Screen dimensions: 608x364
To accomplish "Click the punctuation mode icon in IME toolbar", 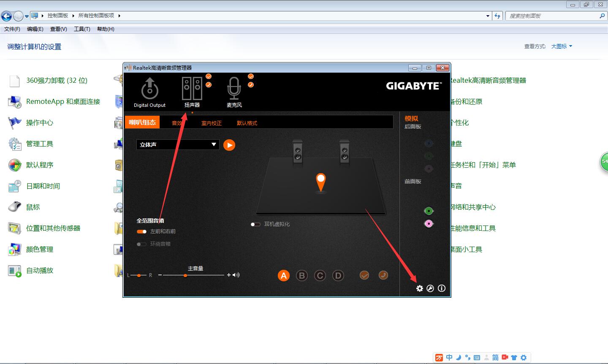I will (467, 358).
